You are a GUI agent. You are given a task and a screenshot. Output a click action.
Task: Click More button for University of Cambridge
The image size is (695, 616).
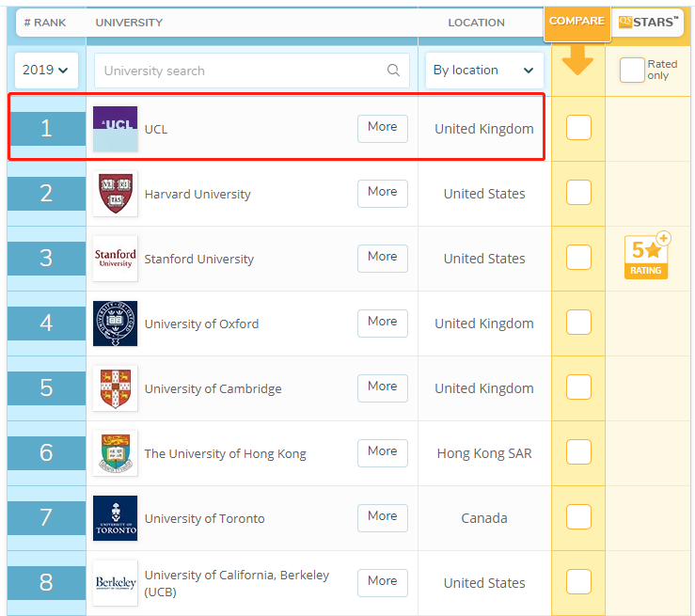(383, 388)
